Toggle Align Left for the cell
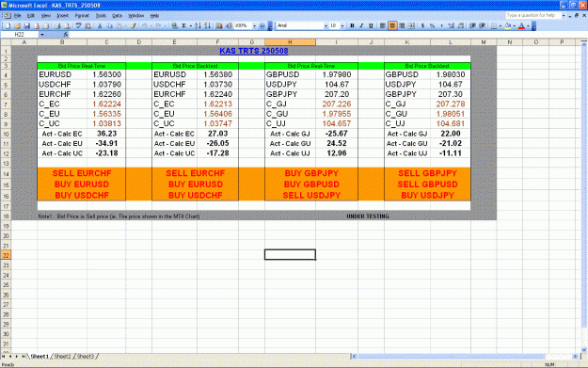The height and width of the screenshot is (368, 588). click(383, 26)
